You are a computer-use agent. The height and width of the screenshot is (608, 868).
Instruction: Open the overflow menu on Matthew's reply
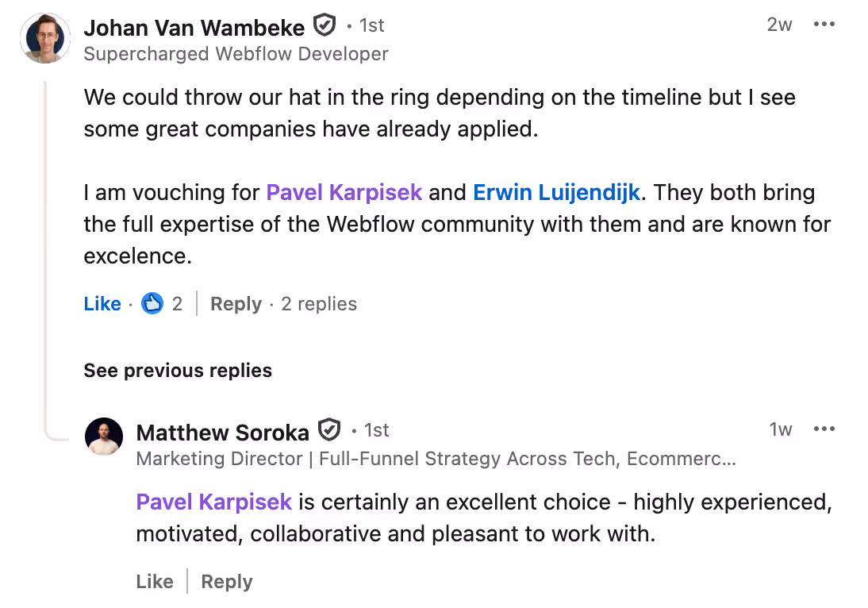824,429
